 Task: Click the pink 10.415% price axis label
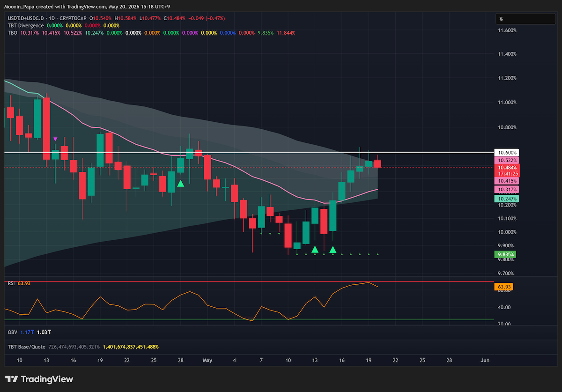click(x=506, y=180)
